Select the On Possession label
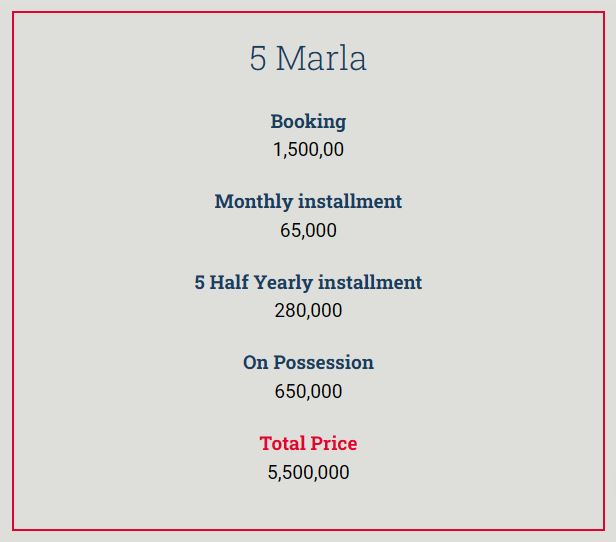This screenshot has height=542, width=616. pyautogui.click(x=308, y=362)
